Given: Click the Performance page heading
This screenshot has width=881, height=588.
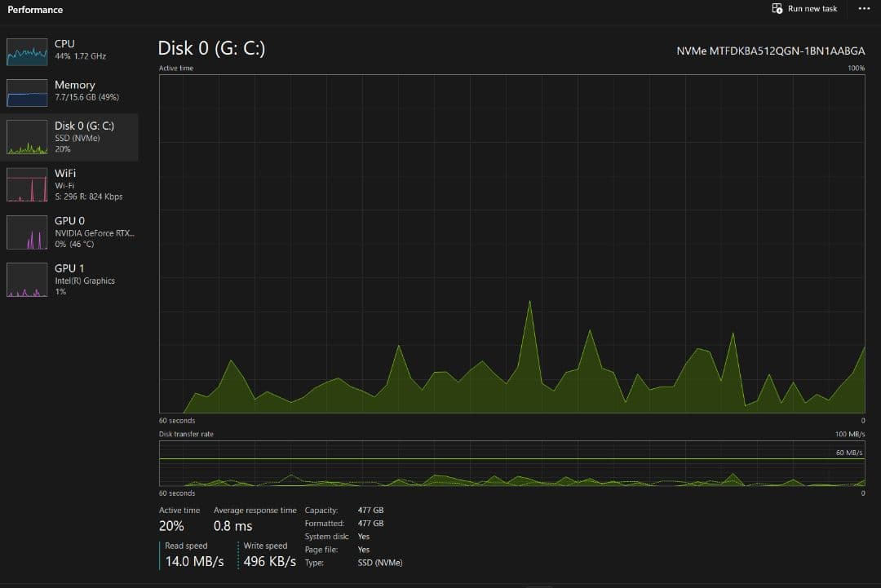Looking at the screenshot, I should [x=35, y=10].
